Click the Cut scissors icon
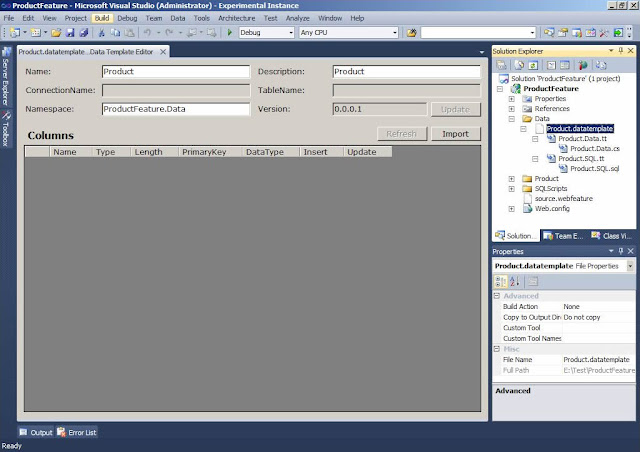Screen dimensions: 640x452 102,33
